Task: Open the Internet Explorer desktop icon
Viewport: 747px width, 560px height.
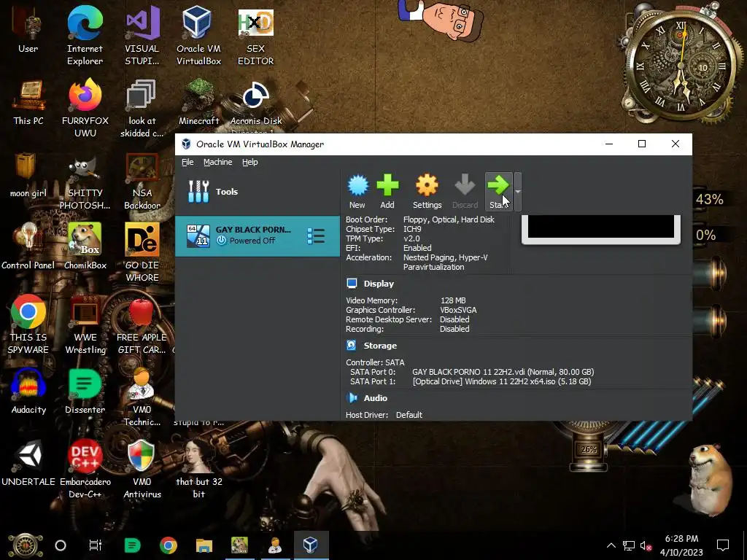Action: point(85,35)
